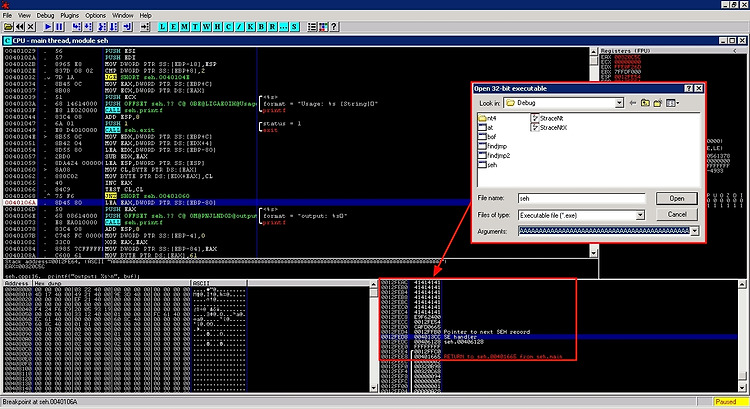Open Executable modules with E button
The height and width of the screenshot is (409, 750).
click(174, 27)
